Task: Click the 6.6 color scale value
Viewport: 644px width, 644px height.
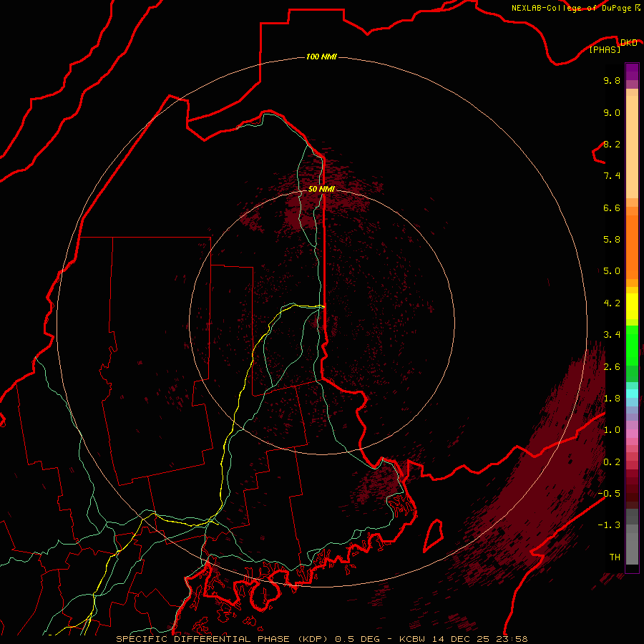Action: coord(612,208)
